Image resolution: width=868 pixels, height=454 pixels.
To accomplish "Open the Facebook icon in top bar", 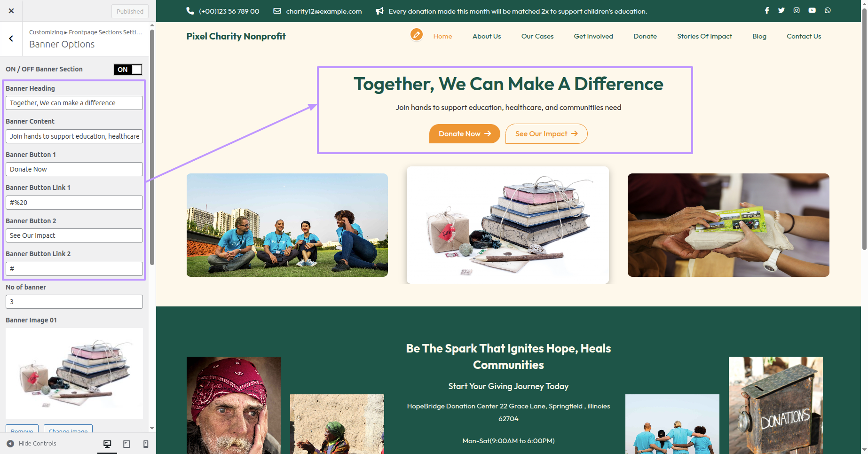I will click(767, 10).
